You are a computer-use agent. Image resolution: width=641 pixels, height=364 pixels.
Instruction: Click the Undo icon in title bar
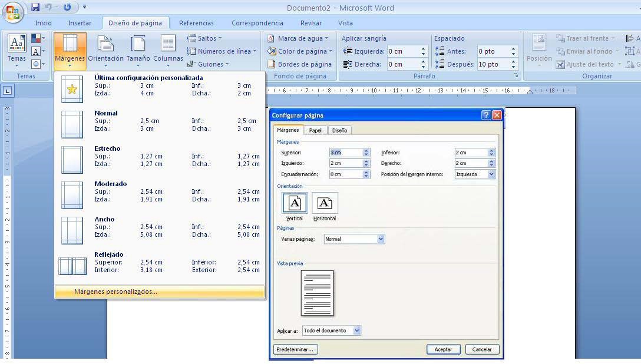coord(48,7)
